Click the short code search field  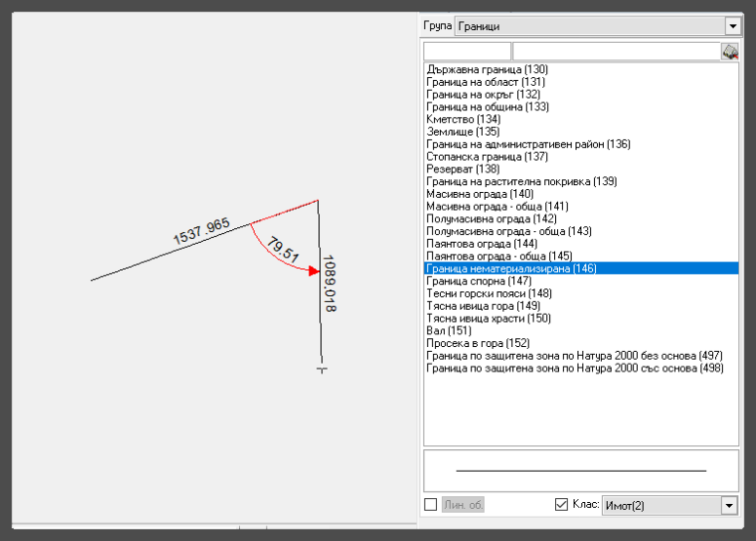[x=467, y=52]
